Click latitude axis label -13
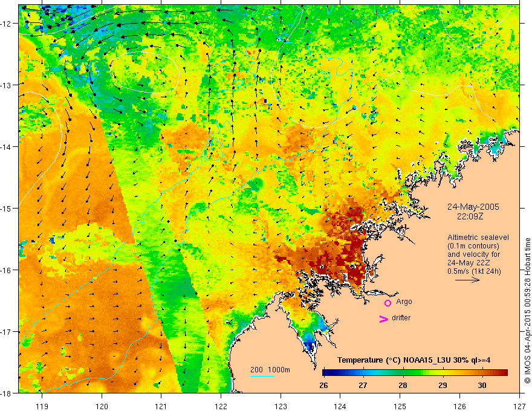The image size is (532, 411). coord(6,85)
